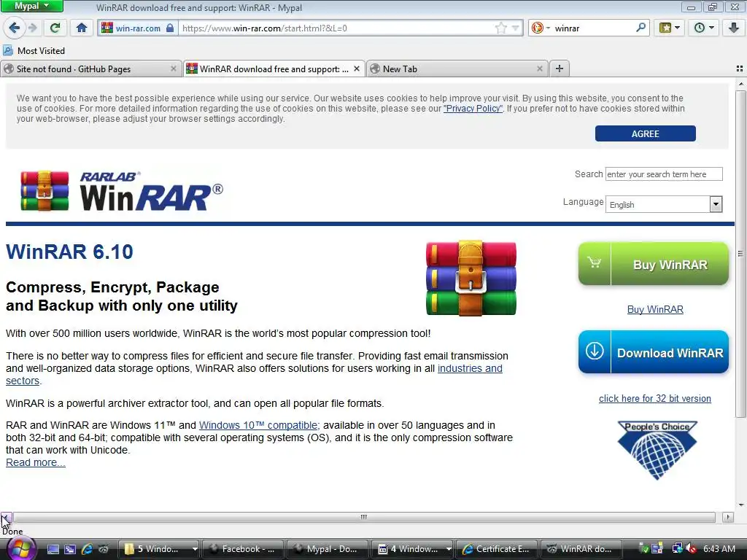Open the Most Visited bookmarks folder
The height and width of the screenshot is (560, 747).
click(x=34, y=50)
